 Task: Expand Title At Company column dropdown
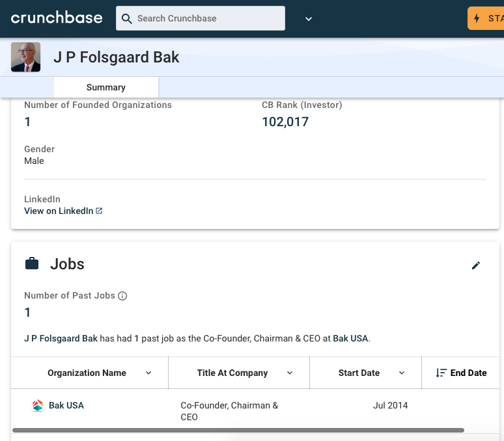click(290, 373)
